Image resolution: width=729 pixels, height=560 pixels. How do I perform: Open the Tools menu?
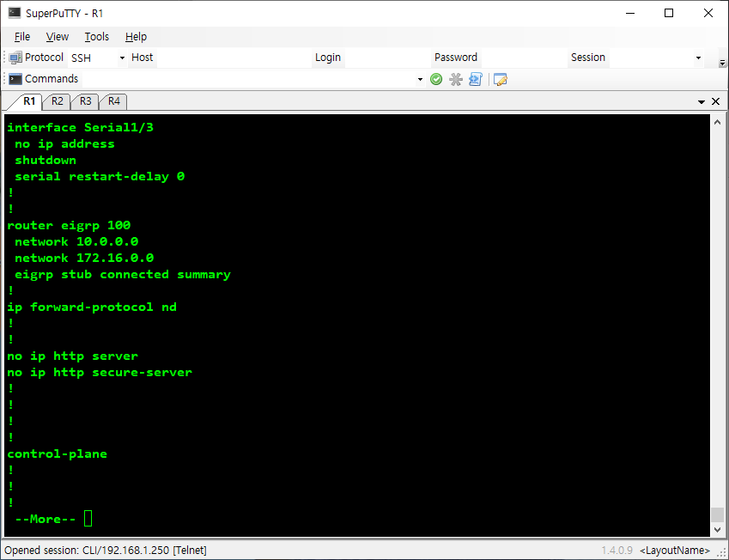(97, 37)
